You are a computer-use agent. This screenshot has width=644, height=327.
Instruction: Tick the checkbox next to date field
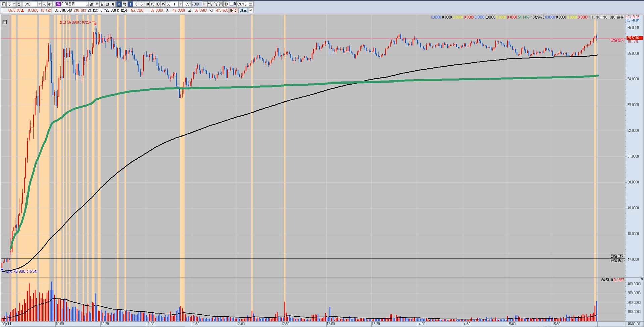(x=232, y=4)
